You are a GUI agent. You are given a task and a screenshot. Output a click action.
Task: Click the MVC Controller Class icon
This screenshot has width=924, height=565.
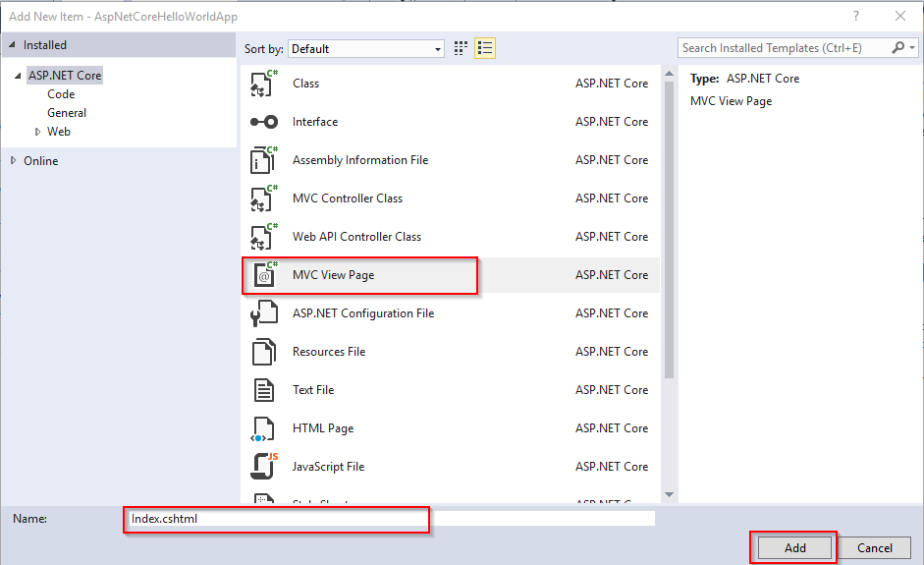263,198
